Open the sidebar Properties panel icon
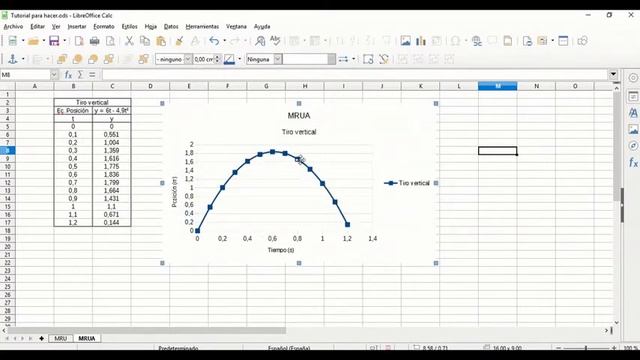 pyautogui.click(x=633, y=96)
